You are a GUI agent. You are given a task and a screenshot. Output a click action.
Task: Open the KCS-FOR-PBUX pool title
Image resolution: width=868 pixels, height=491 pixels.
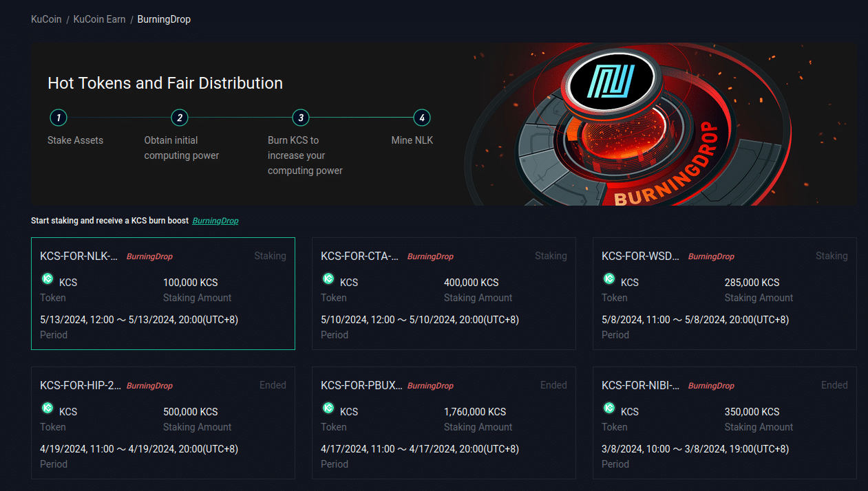pos(362,385)
